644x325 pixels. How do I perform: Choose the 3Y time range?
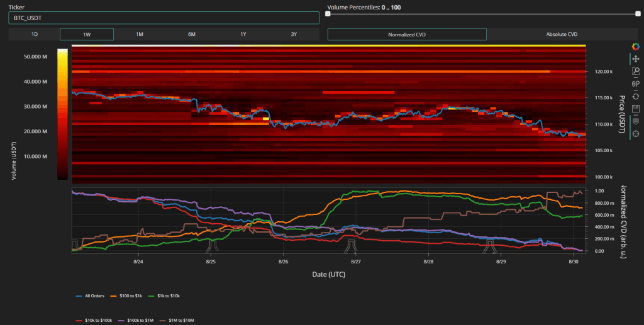click(294, 35)
